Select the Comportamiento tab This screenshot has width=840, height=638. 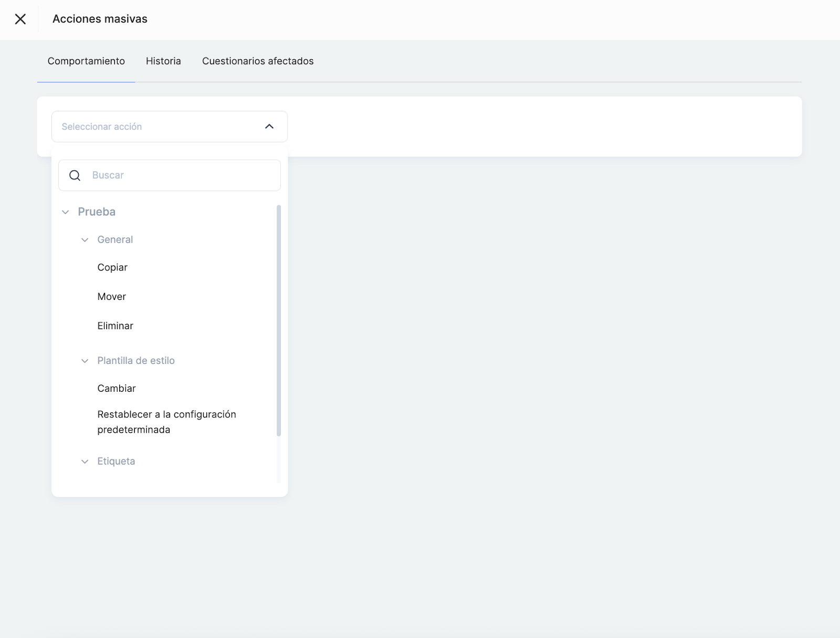tap(86, 61)
